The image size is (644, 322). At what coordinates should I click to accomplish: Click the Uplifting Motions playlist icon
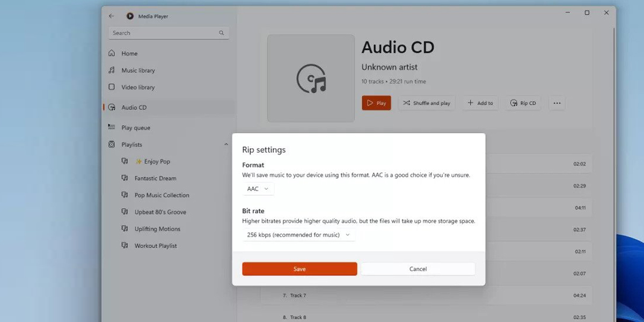(125, 229)
